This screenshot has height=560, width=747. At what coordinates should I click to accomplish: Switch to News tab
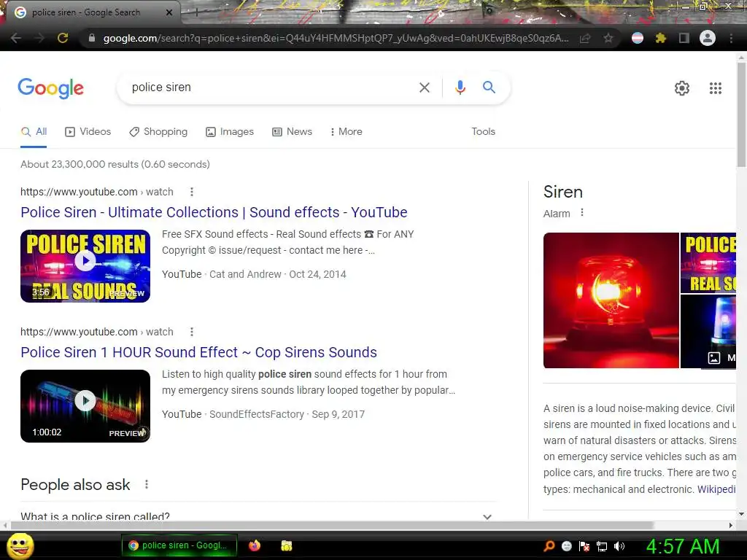(x=292, y=132)
